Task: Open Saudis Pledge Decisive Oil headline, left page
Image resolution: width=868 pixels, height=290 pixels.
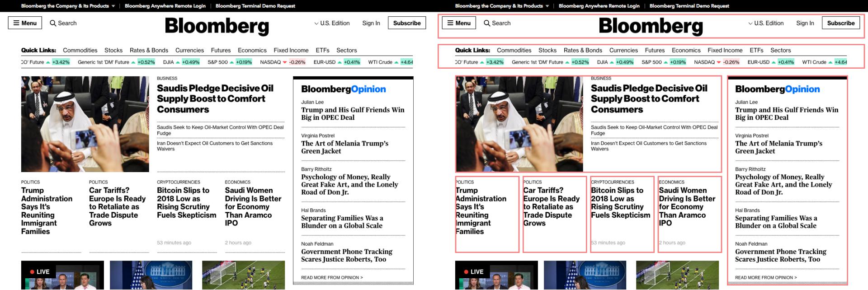Action: click(x=215, y=98)
